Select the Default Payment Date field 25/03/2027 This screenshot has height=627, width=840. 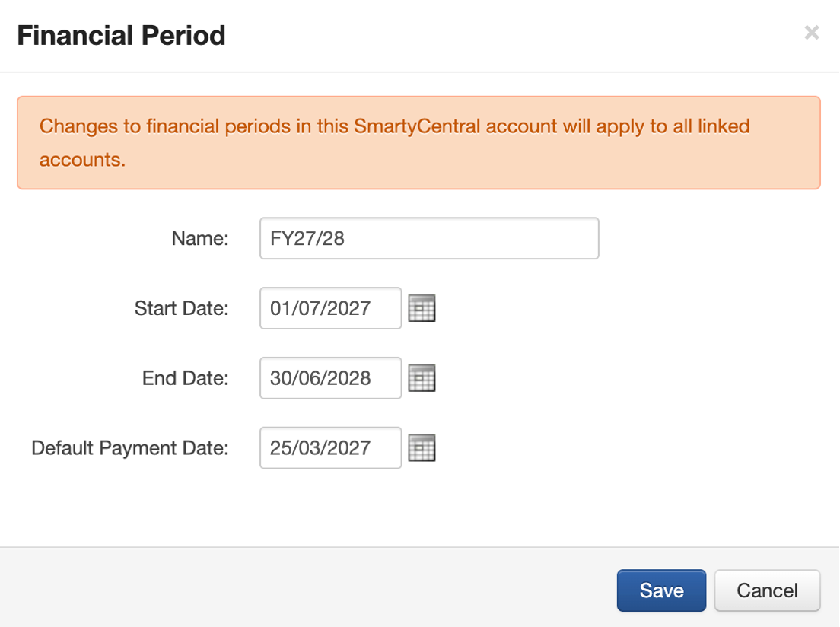330,448
